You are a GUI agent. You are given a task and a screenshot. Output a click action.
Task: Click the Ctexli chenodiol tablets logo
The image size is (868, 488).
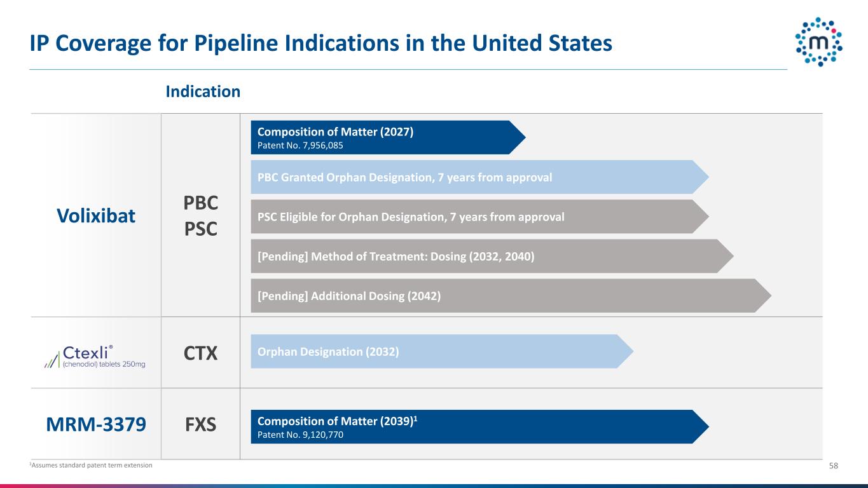(x=94, y=356)
